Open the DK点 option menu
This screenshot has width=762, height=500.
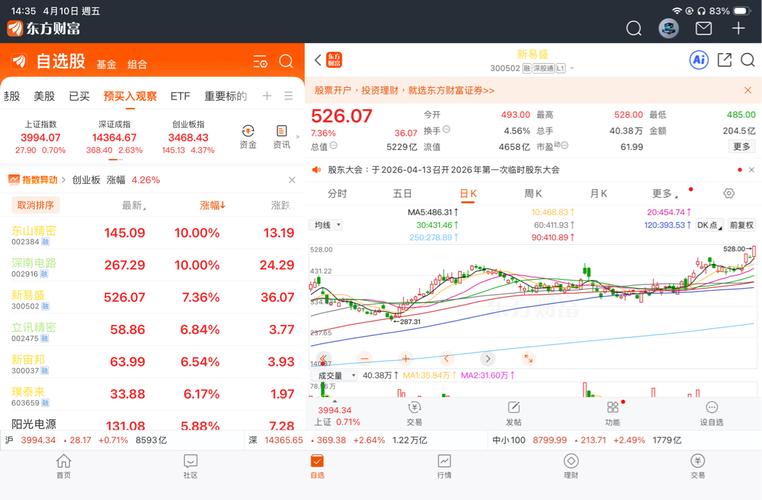[x=710, y=225]
